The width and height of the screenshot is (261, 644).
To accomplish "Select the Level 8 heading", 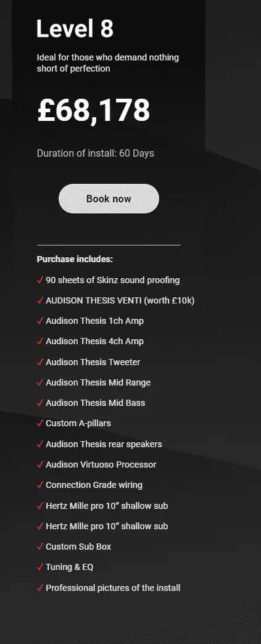I will (x=75, y=29).
